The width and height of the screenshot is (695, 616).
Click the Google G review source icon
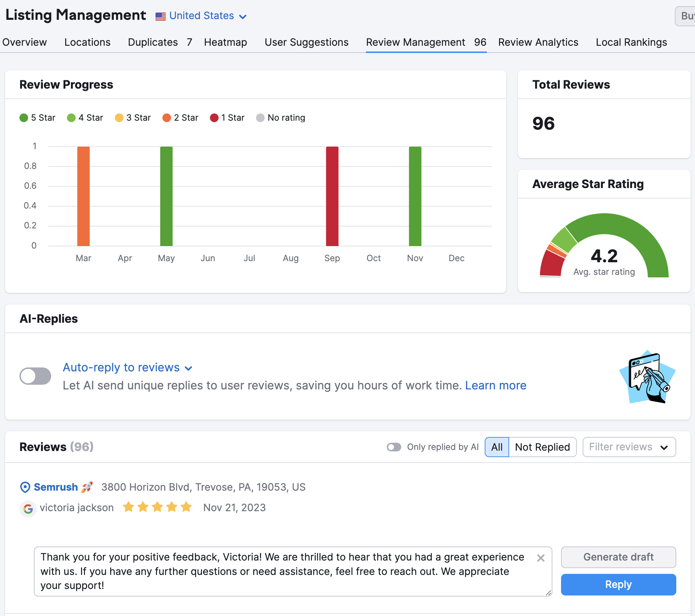pyautogui.click(x=28, y=508)
